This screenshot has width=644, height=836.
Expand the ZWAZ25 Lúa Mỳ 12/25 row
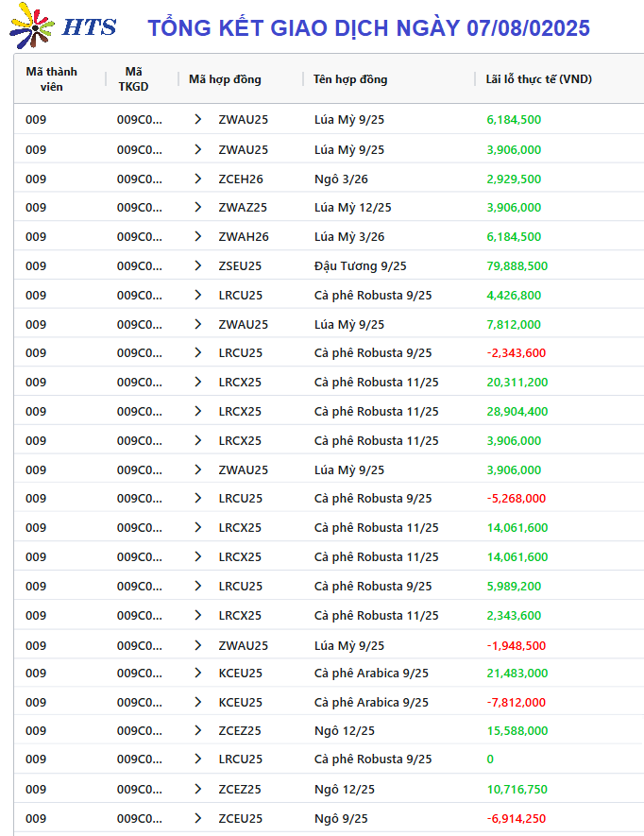197,208
